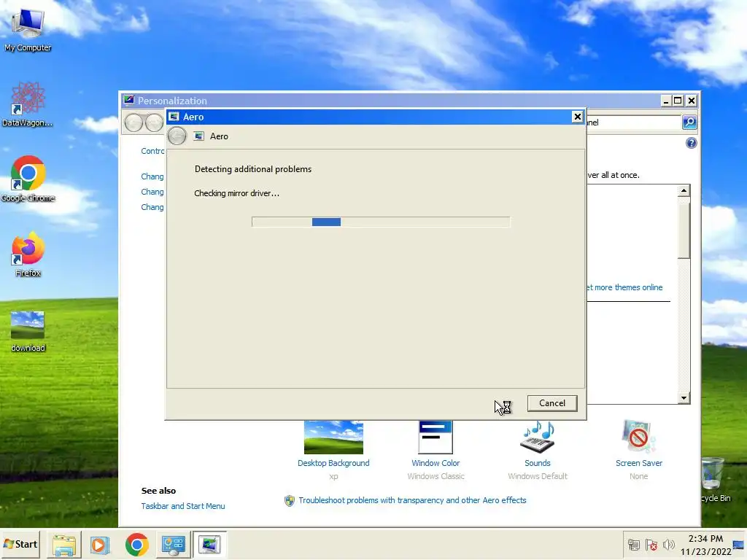This screenshot has width=747, height=560.
Task: Switch to the Aero troubleshooter taskbar button
Action: tap(209, 544)
